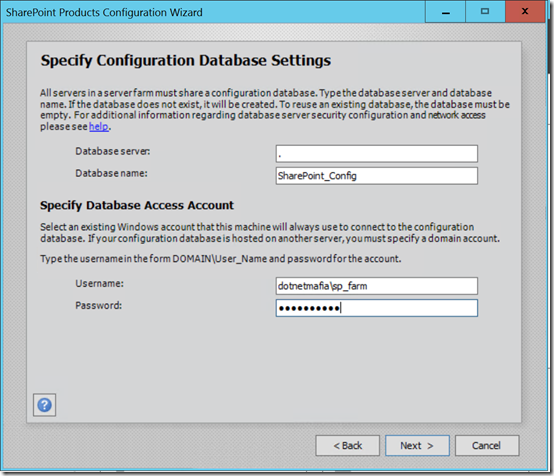Minimize the SharePoint Products Configuration Wizard window
This screenshot has width=554, height=476.
pyautogui.click(x=446, y=12)
